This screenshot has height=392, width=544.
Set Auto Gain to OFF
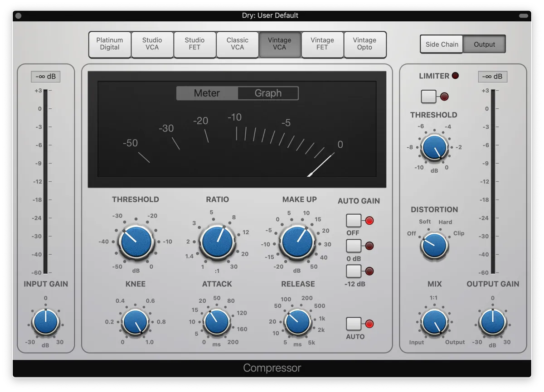point(354,221)
